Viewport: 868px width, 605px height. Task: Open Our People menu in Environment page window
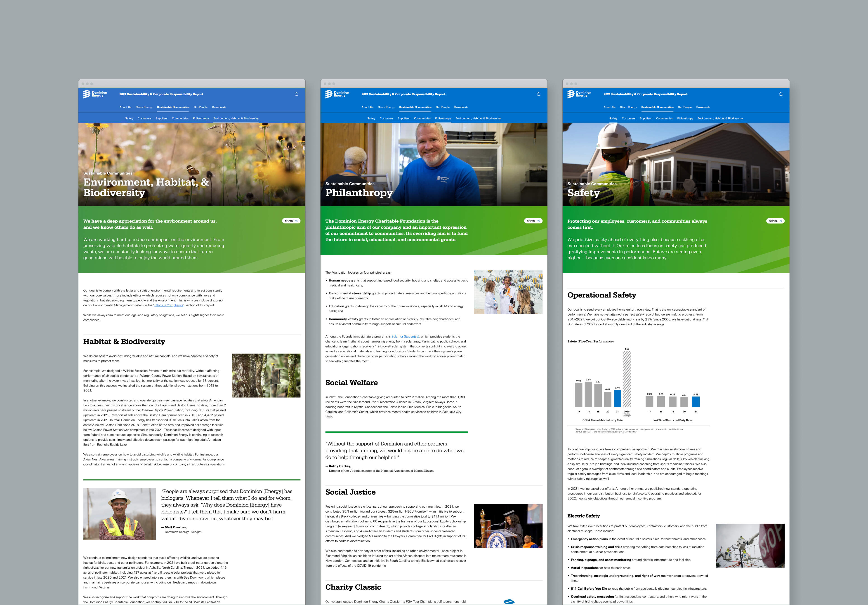point(200,107)
